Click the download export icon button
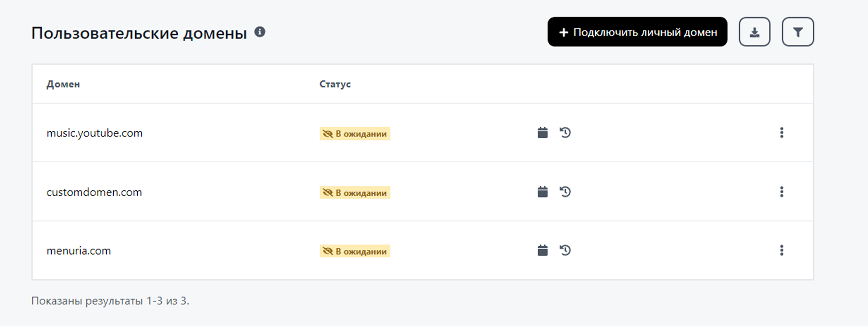Viewport: 868px width, 326px height. point(754,32)
